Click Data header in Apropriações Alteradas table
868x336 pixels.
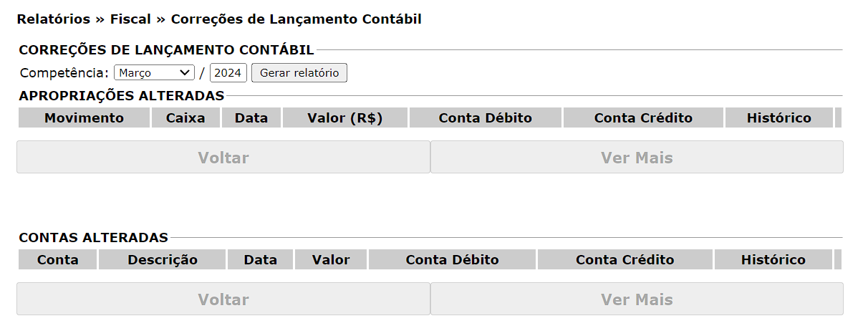(251, 118)
